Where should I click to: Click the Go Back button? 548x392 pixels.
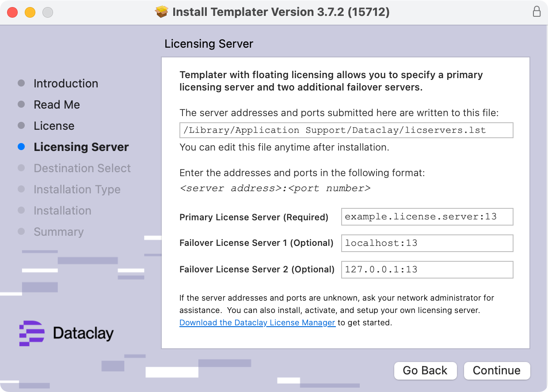coord(425,370)
